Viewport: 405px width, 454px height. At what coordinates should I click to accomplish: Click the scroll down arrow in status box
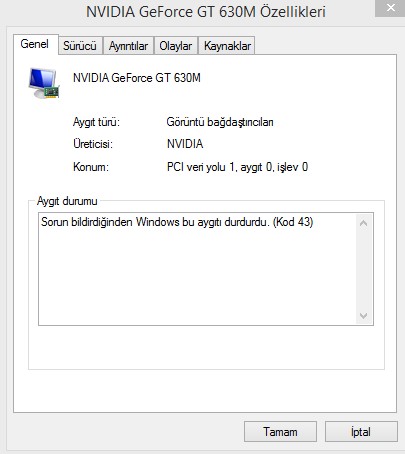click(x=364, y=315)
